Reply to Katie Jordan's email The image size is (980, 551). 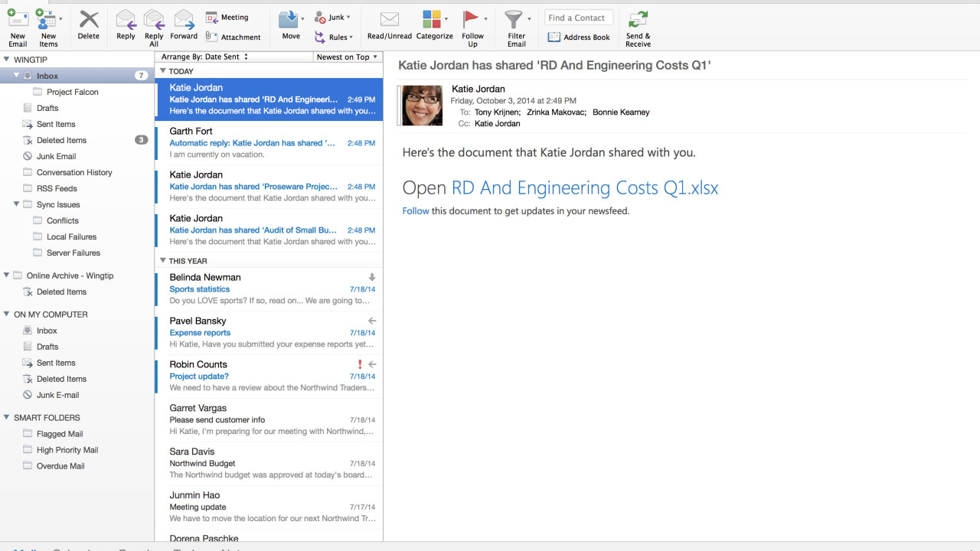point(125,24)
